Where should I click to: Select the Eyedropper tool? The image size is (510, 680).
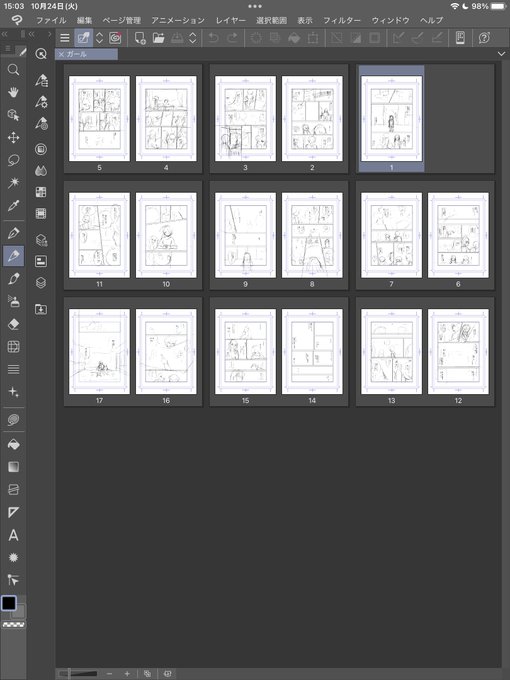(13, 206)
